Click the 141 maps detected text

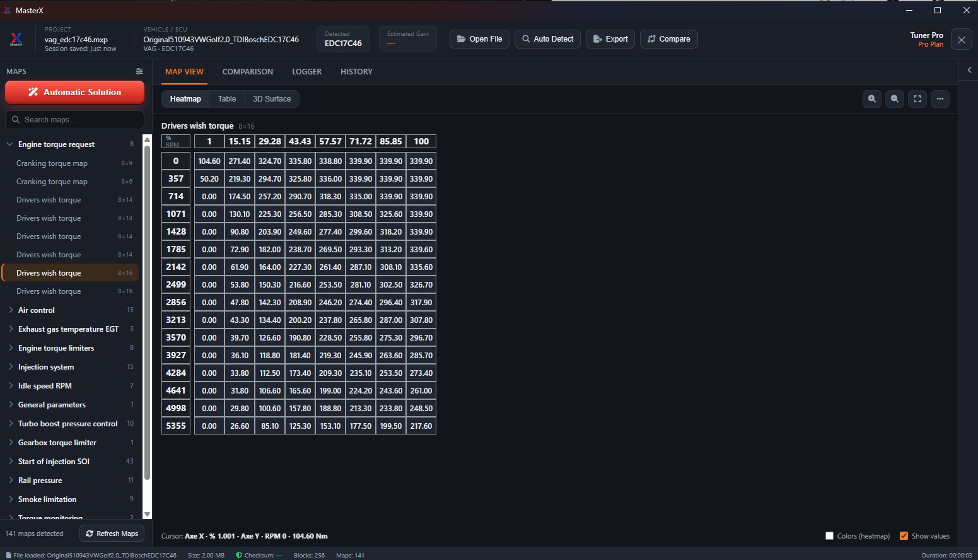[35, 534]
